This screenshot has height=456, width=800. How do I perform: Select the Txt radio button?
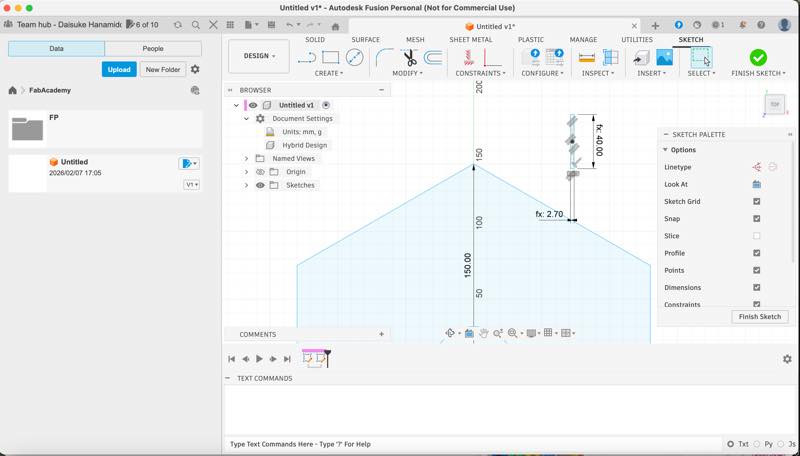tap(731, 444)
